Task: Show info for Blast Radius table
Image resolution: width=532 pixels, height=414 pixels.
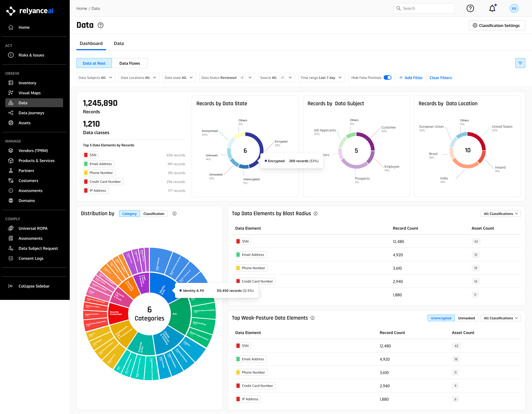Action: point(316,214)
